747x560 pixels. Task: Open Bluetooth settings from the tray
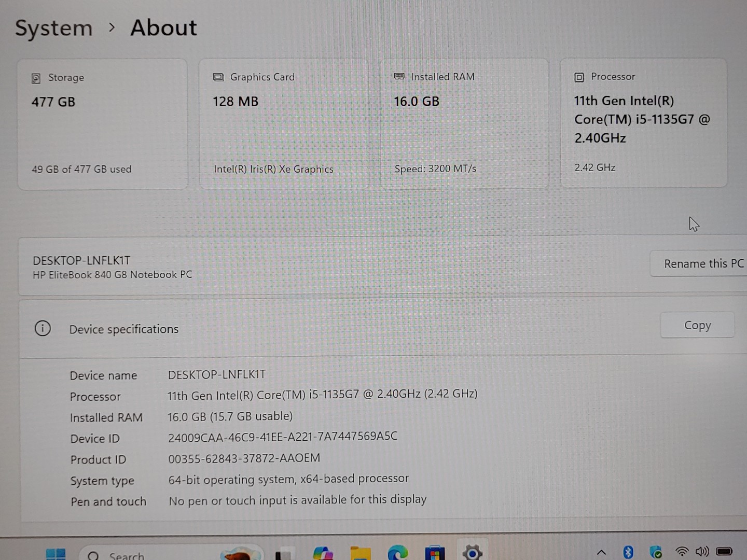pyautogui.click(x=629, y=551)
